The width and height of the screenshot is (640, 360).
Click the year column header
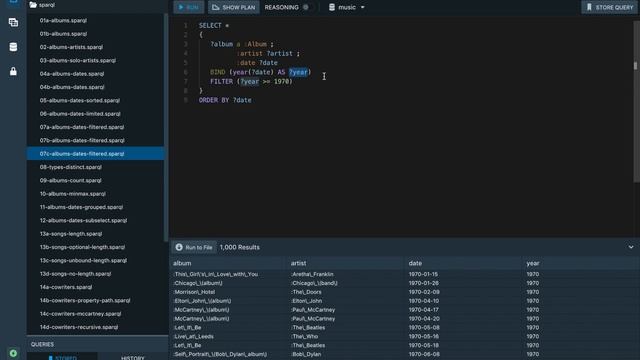[x=533, y=263]
